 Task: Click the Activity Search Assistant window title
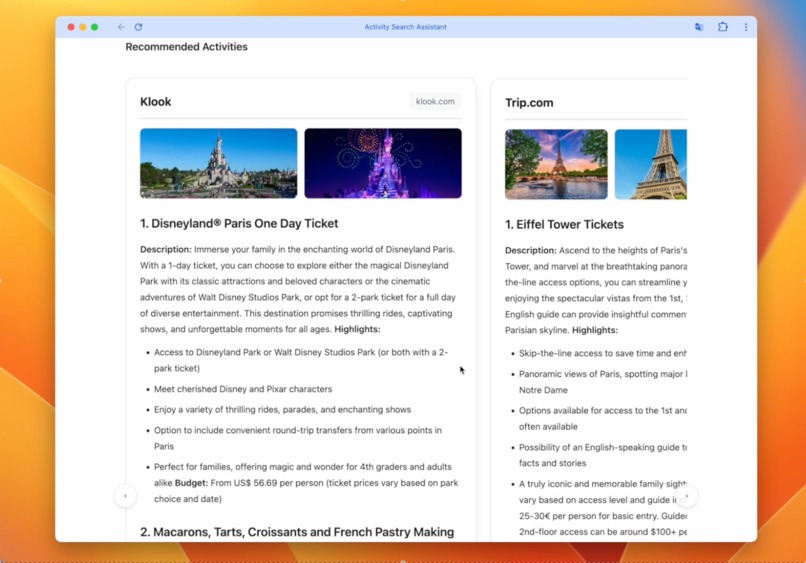pyautogui.click(x=406, y=27)
